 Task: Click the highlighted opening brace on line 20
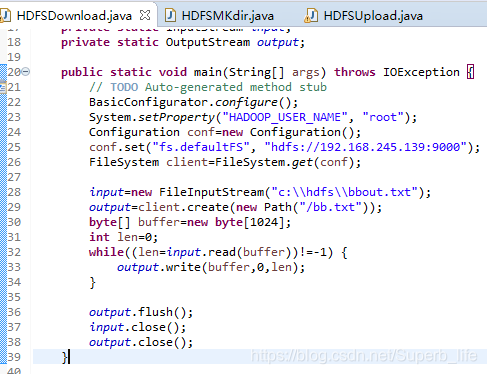(x=470, y=72)
